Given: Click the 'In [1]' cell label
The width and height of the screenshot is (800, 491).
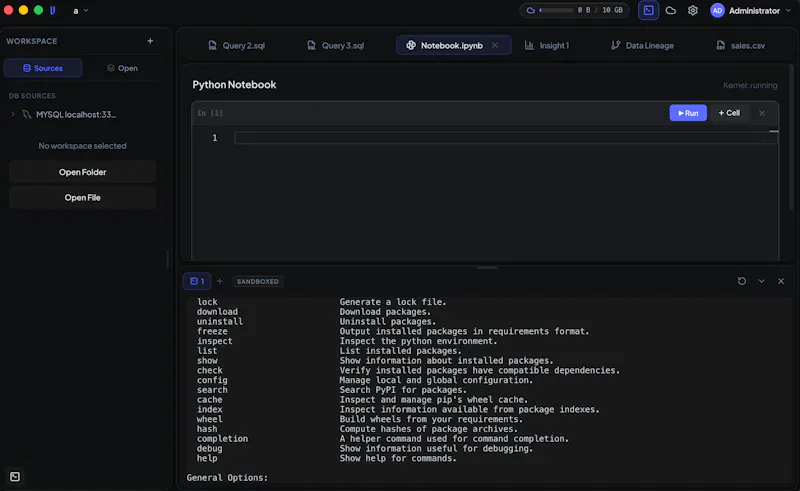Looking at the screenshot, I should (x=210, y=113).
